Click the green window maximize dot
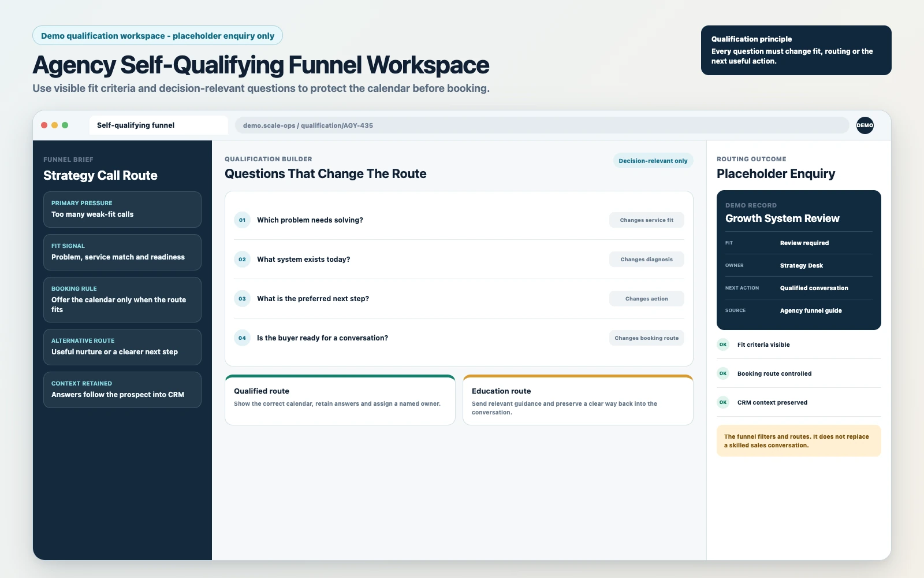Screen dimensions: 924x578 (65, 125)
